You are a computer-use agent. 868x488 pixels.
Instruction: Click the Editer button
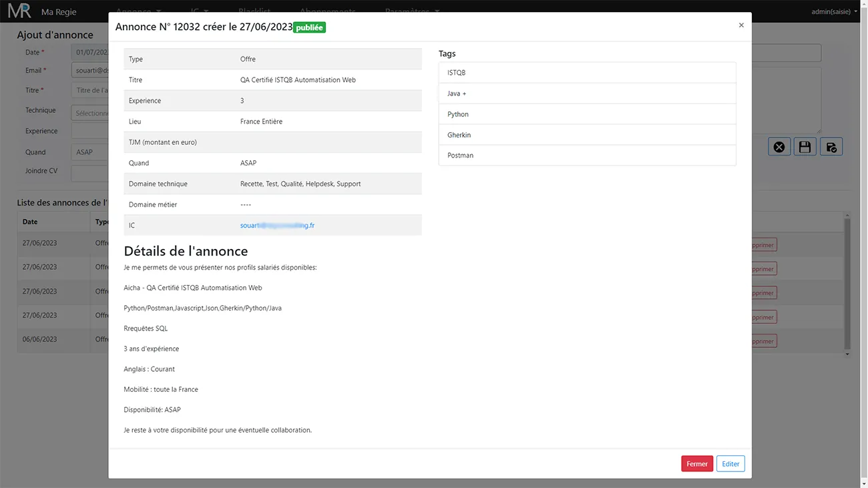(730, 464)
